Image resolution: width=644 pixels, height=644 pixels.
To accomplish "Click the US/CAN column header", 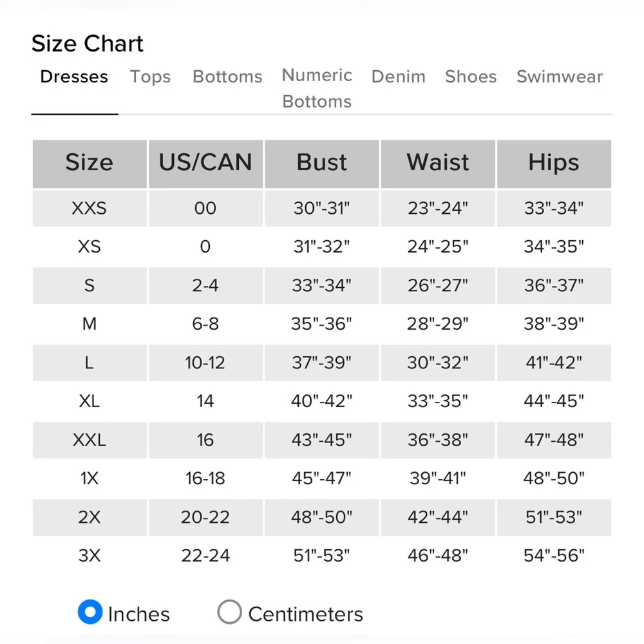I will (205, 163).
